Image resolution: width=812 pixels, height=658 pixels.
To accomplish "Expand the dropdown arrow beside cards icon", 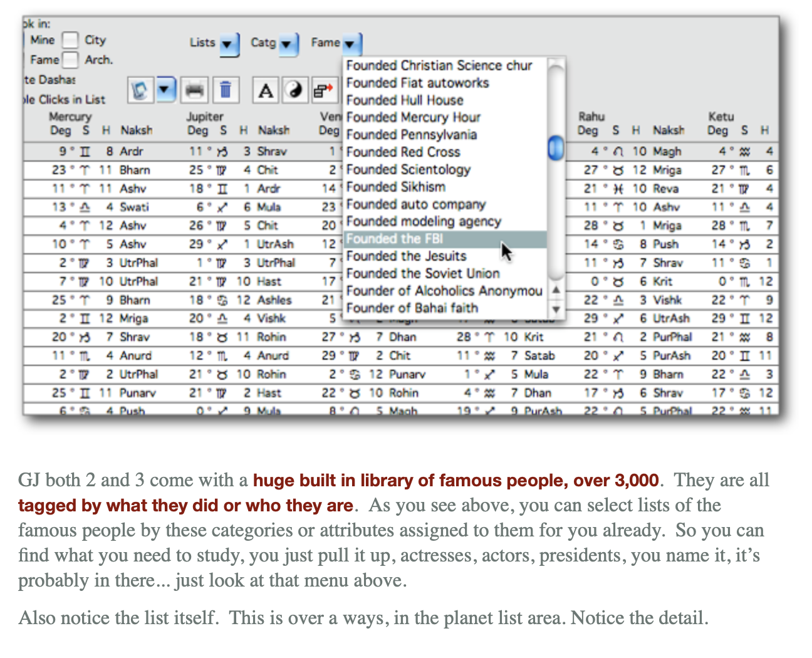I will point(165,90).
